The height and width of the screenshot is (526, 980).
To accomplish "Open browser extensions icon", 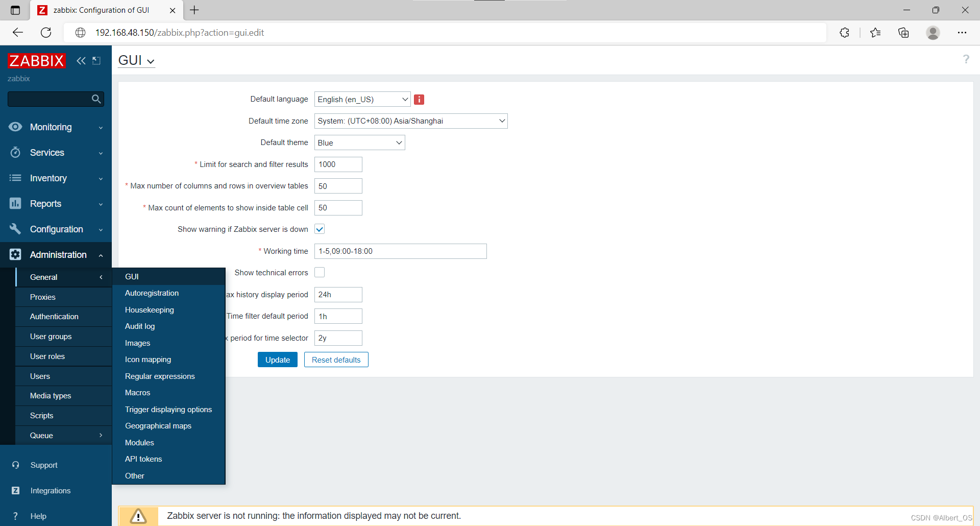I will point(844,33).
